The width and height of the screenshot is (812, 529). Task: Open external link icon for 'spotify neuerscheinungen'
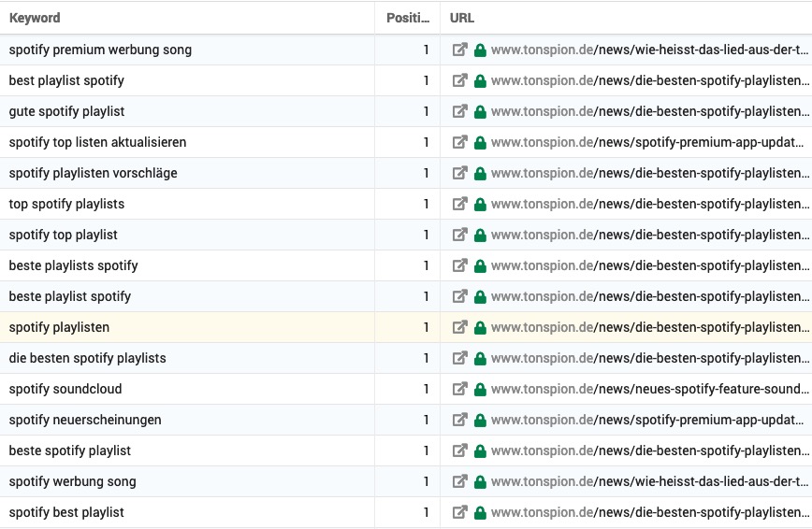click(x=460, y=420)
